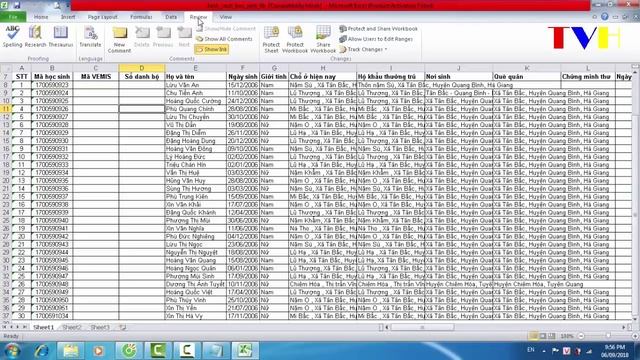Open Protect Sheet dialog
This screenshot has width=640, height=360.
pyautogui.click(x=271, y=39)
